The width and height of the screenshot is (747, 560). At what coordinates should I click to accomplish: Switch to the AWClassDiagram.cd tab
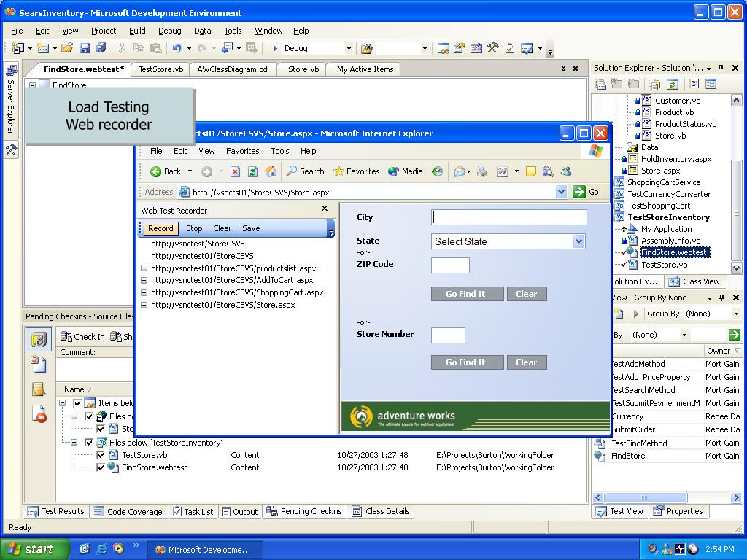(x=232, y=69)
